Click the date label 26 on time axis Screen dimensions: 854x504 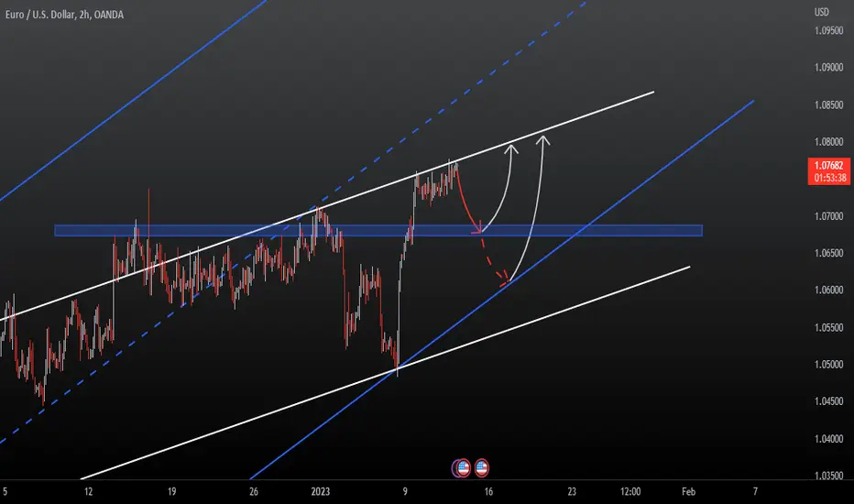(x=254, y=491)
